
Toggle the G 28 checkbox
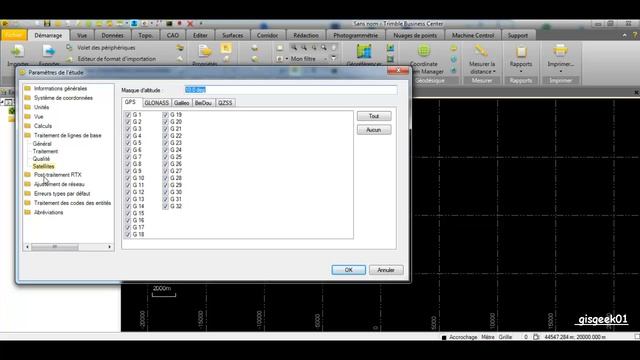(165, 178)
